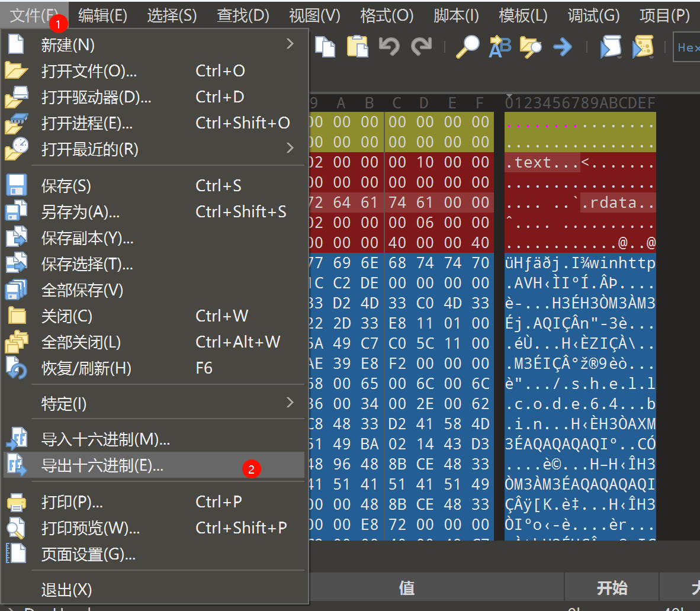Screen dimensions: 700x611
Task: Click the Run Template icon
Action: [643, 46]
